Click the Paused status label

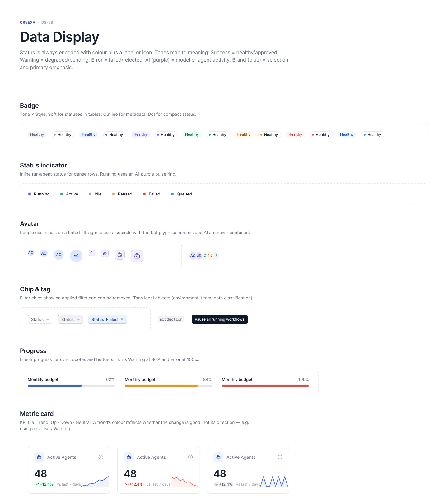point(125,194)
